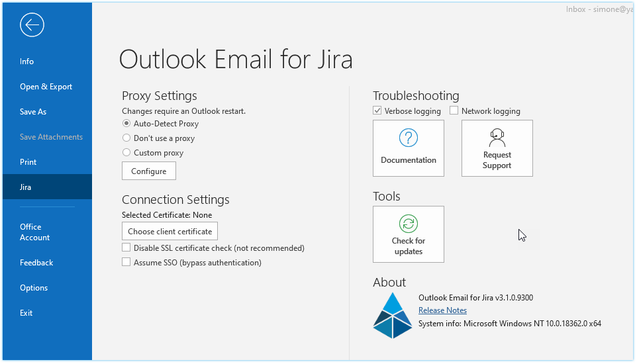Enable Disable SSL certificate check option
The height and width of the screenshot is (364, 637).
click(126, 248)
